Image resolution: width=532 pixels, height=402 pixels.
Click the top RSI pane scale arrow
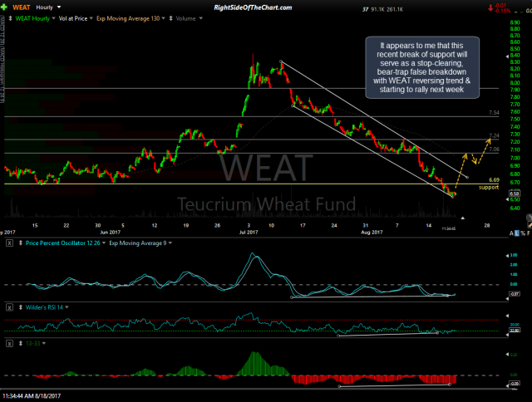[x=507, y=316]
